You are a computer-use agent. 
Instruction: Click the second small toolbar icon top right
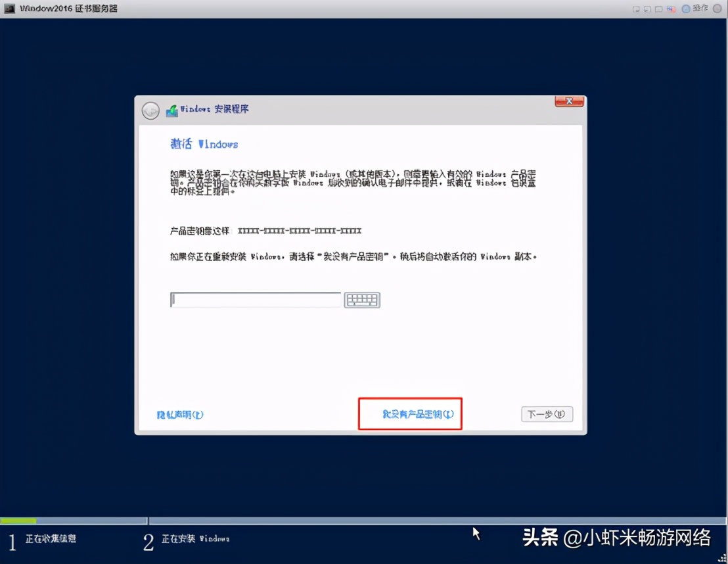[x=647, y=9]
